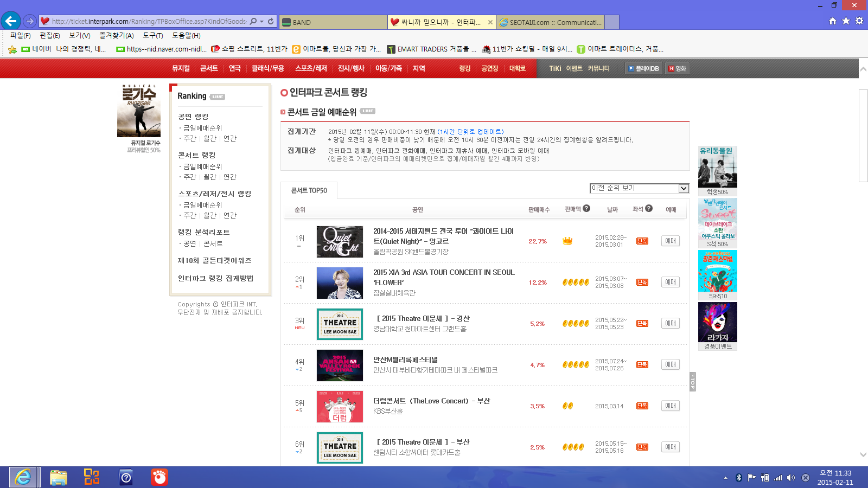Click the help question mark beside 판매액
The width and height of the screenshot is (868, 488).
586,209
